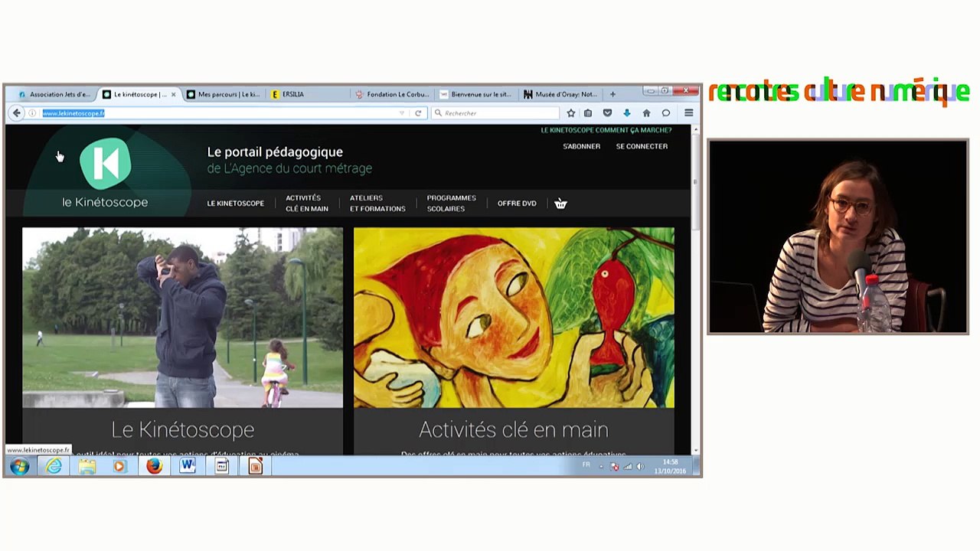980x551 pixels.
Task: Open 'Le Kinetoscope comment ça marche?' link
Action: click(x=606, y=130)
